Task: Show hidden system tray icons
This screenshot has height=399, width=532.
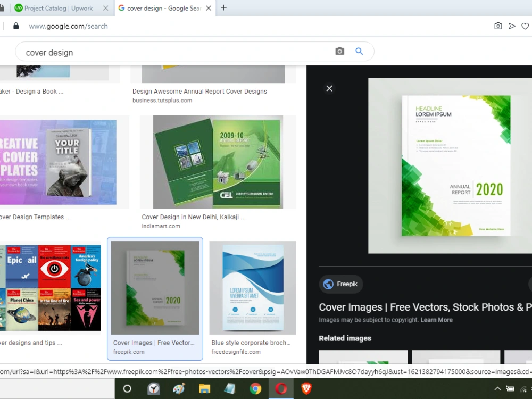Action: [x=497, y=389]
